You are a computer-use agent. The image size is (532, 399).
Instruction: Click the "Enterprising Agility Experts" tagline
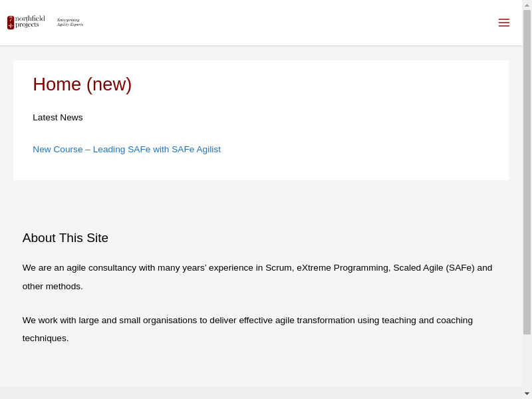coord(70,23)
